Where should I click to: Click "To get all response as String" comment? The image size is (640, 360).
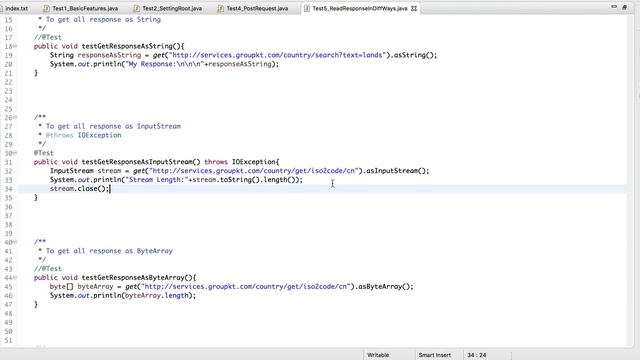tap(103, 19)
